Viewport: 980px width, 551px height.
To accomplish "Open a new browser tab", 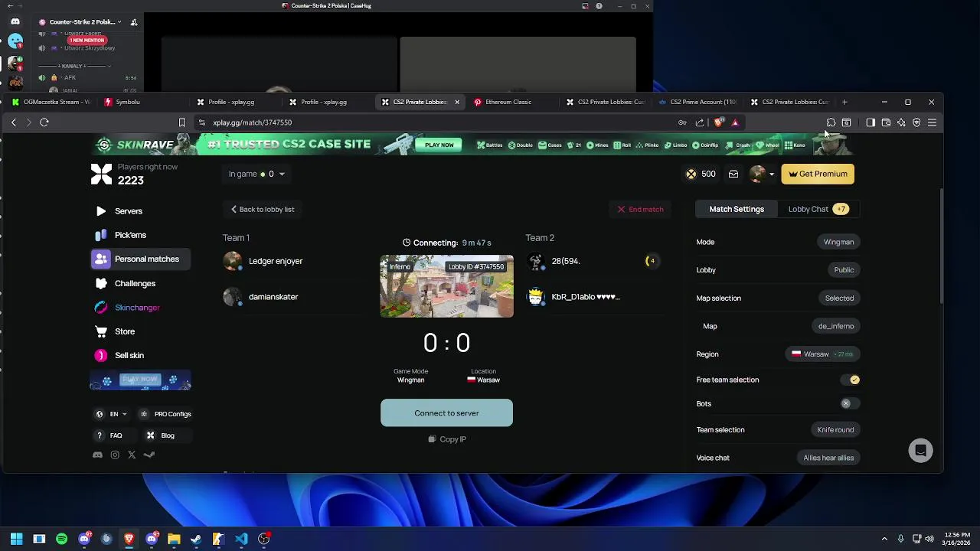I will click(844, 102).
